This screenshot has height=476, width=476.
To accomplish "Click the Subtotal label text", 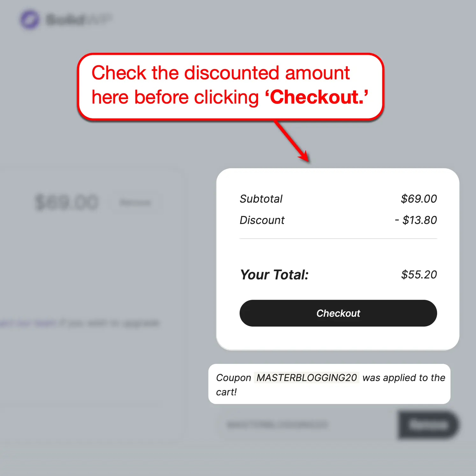I will pos(261,199).
